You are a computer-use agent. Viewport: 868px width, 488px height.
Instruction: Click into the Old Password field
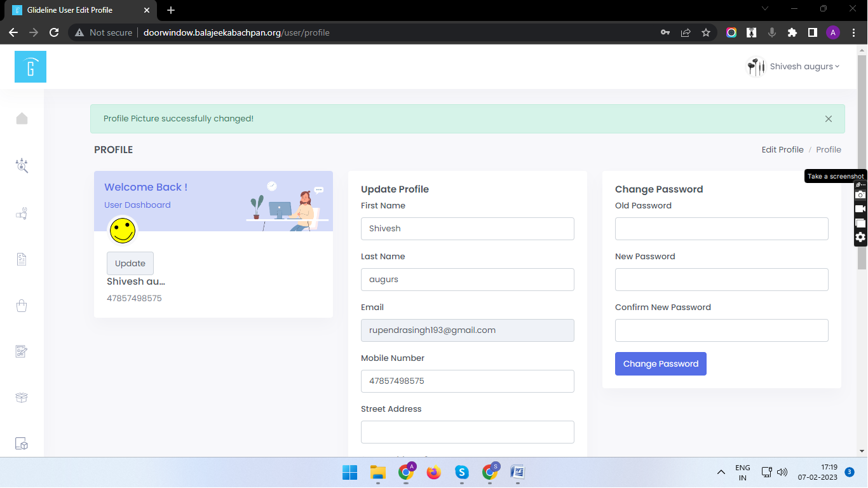click(721, 229)
